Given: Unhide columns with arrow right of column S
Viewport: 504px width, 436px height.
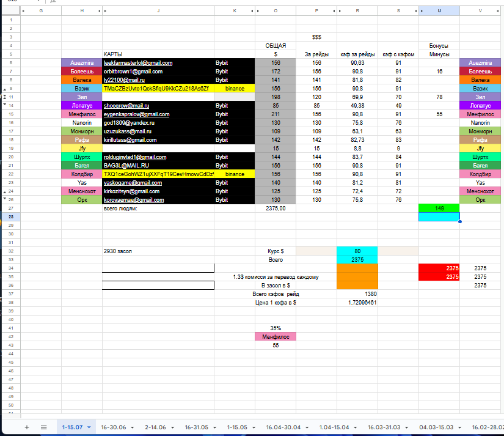Looking at the screenshot, I should coord(415,11).
